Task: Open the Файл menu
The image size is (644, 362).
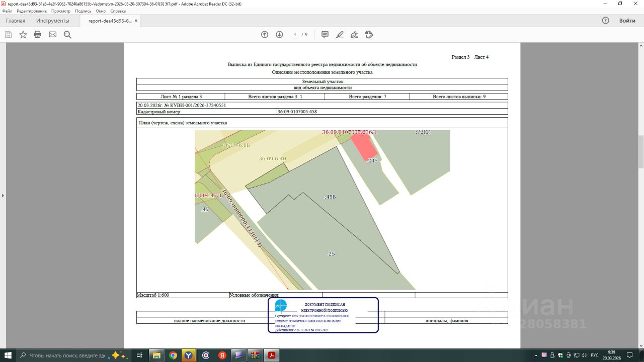Action: pos(7,11)
